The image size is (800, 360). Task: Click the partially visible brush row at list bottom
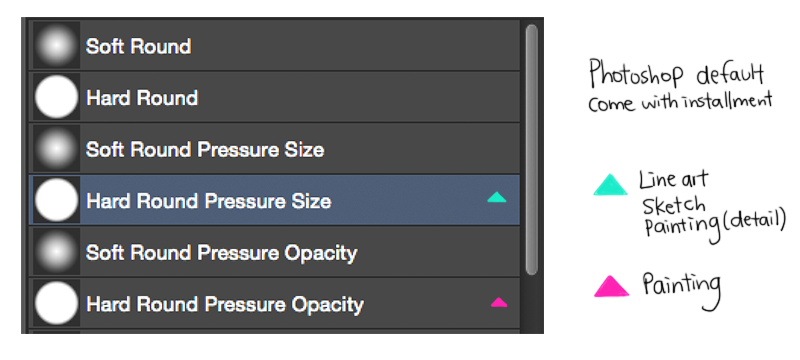tap(274, 332)
